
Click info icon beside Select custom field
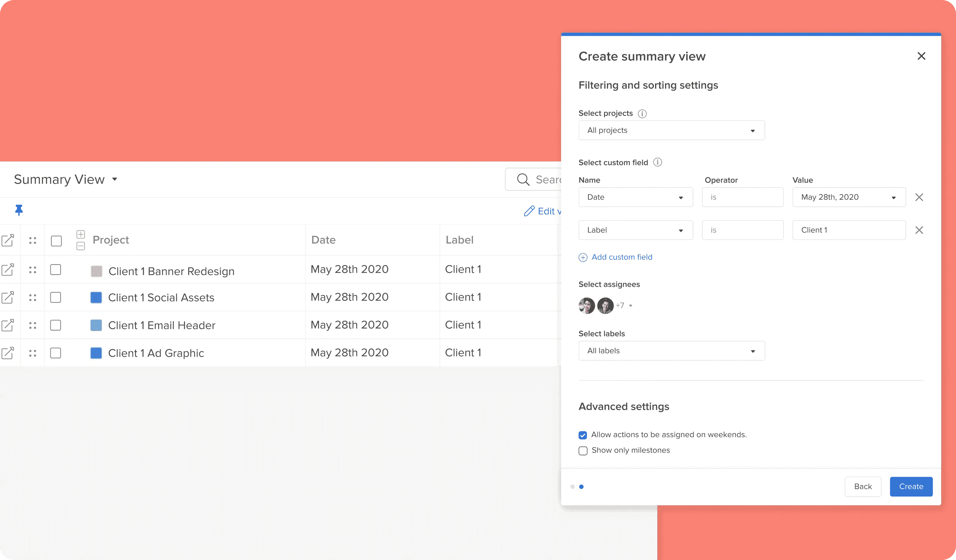click(x=658, y=162)
